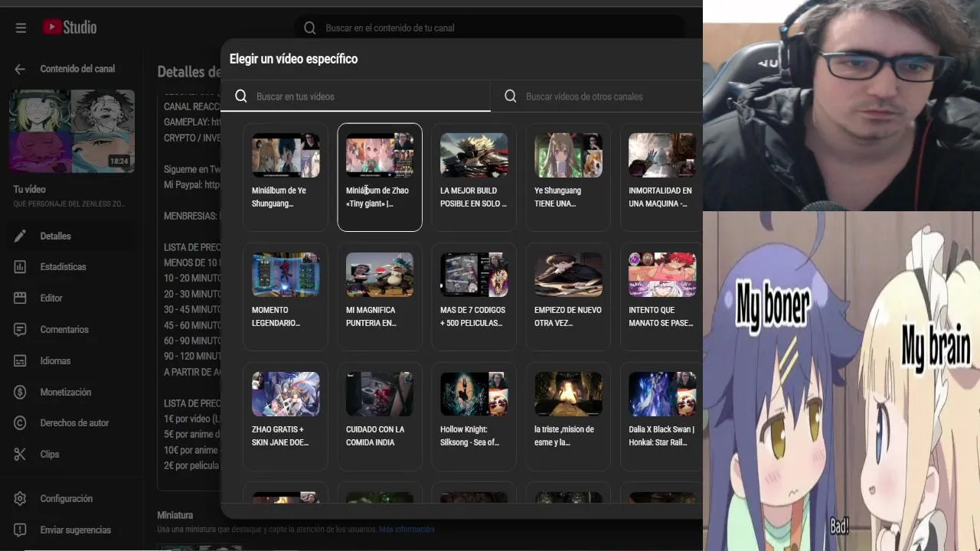The height and width of the screenshot is (551, 980).
Task: Select the video Miniálbum de Zhao Tiny giant
Action: pos(380,177)
